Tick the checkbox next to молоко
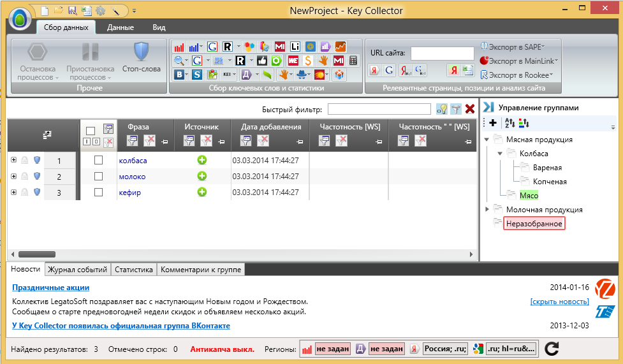This screenshot has height=364, width=623. (98, 176)
